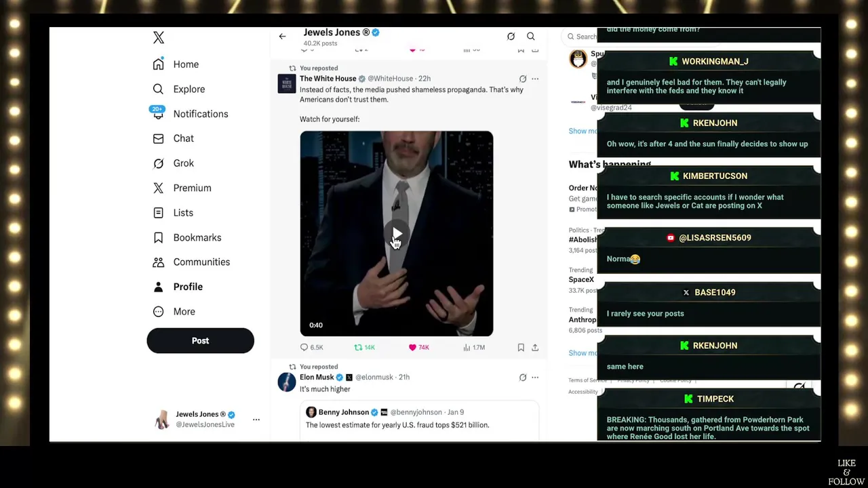
Task: Click the X logo in the sidebar
Action: pos(159,38)
